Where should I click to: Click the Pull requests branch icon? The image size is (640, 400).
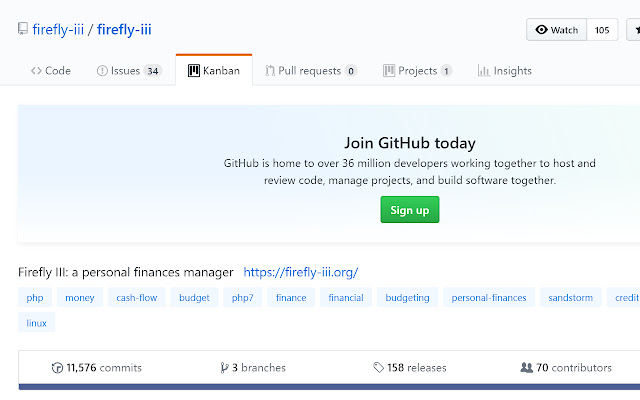click(270, 71)
